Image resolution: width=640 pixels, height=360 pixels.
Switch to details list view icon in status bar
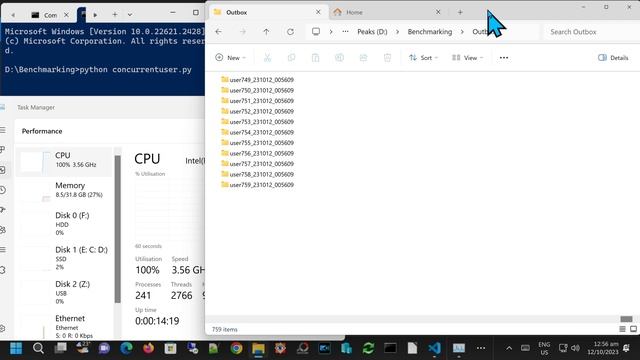click(x=622, y=329)
